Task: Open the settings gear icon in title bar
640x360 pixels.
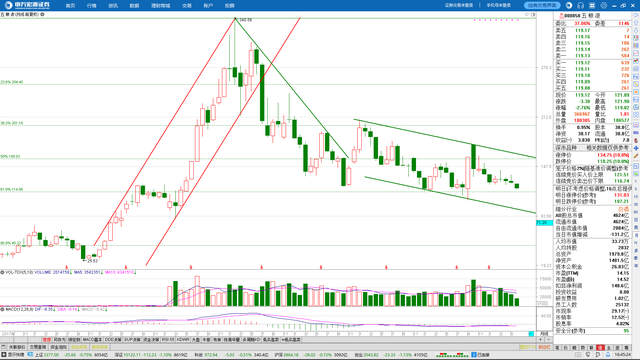Action: [604, 5]
